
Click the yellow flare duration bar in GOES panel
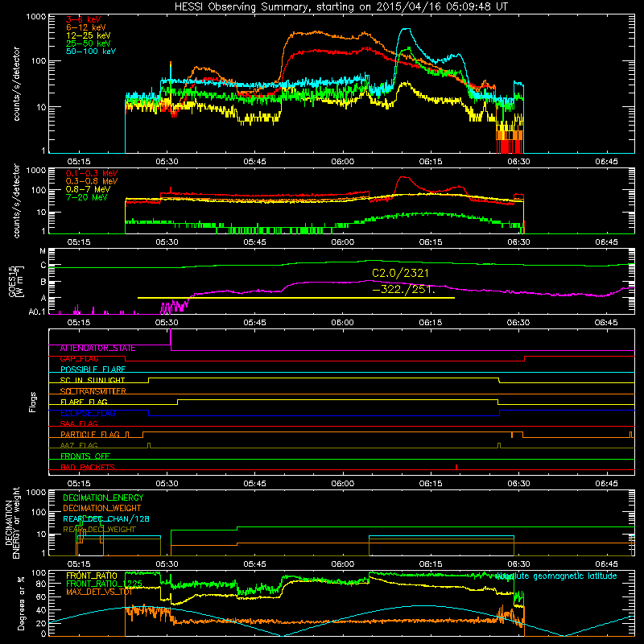296,298
